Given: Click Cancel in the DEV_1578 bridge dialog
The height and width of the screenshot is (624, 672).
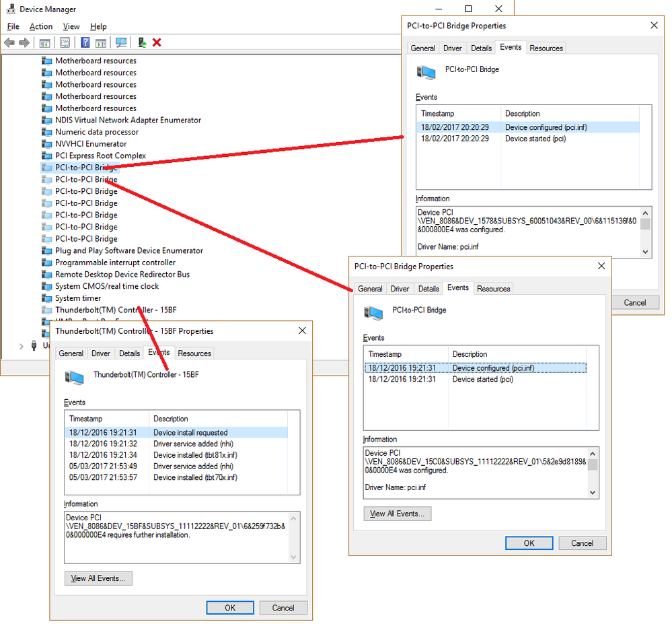Looking at the screenshot, I should [635, 303].
